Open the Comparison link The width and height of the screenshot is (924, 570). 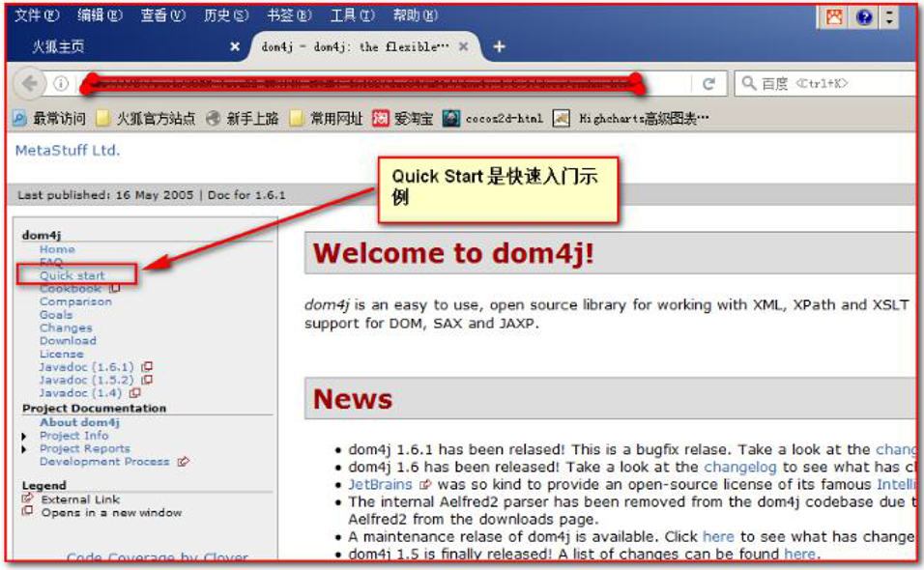(75, 301)
